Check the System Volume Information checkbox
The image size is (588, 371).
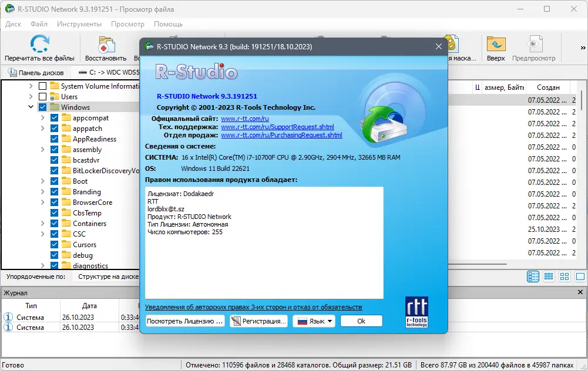click(x=42, y=86)
